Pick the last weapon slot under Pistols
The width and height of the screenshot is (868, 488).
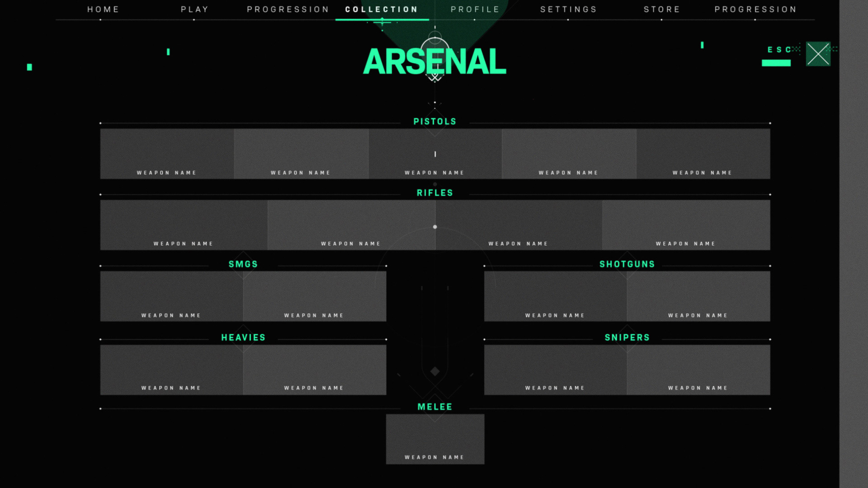click(703, 154)
